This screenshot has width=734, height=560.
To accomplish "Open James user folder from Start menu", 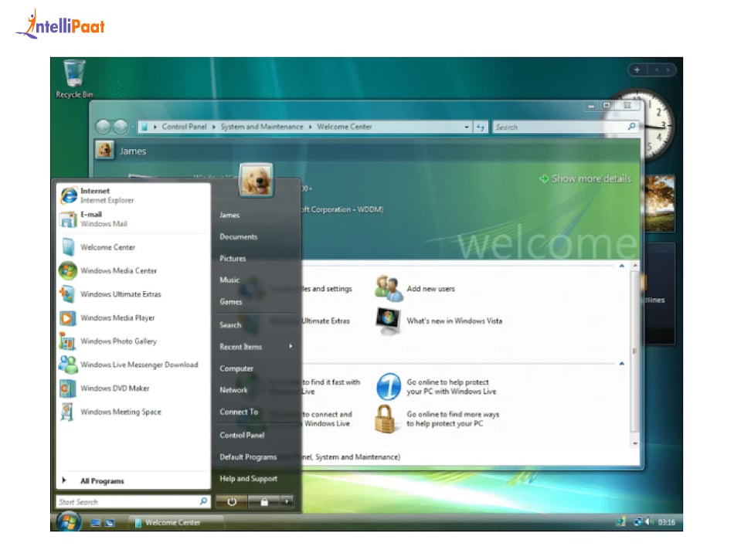I will tap(229, 215).
